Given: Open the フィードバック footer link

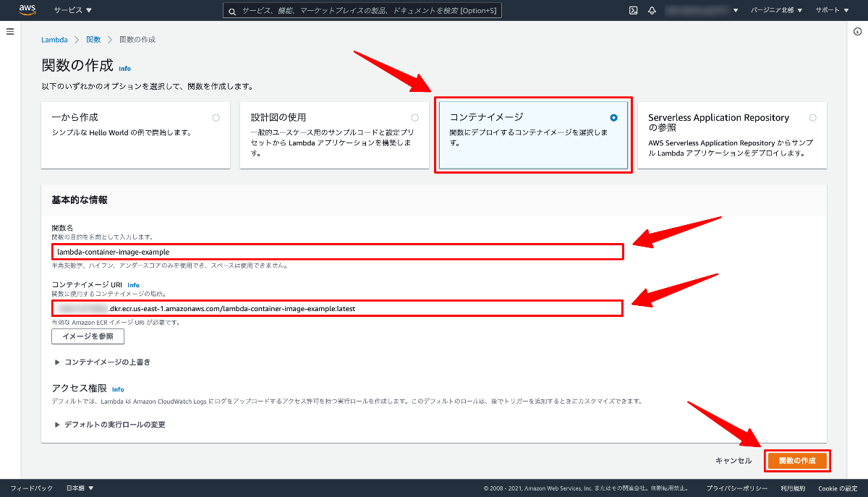Looking at the screenshot, I should point(31,488).
